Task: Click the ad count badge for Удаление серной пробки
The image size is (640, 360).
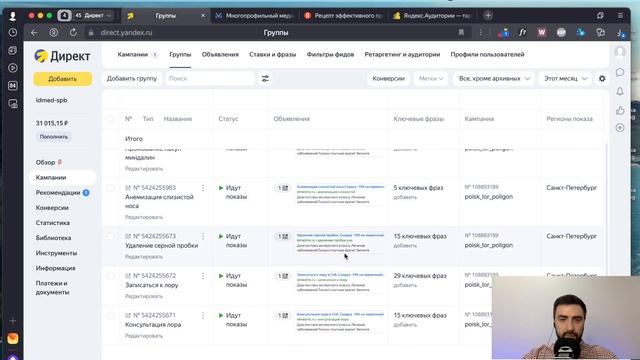Action: [x=282, y=236]
